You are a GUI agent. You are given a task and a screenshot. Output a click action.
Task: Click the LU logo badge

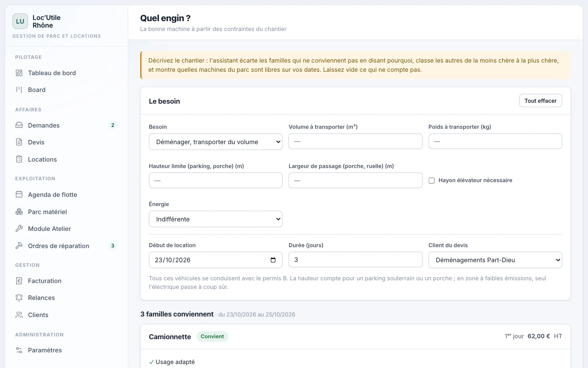pyautogui.click(x=20, y=21)
